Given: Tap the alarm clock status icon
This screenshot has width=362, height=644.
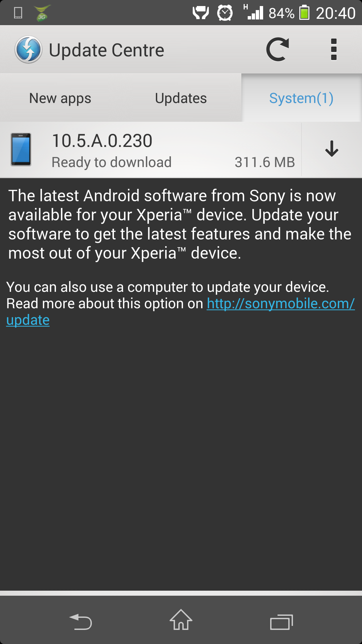Looking at the screenshot, I should (225, 13).
